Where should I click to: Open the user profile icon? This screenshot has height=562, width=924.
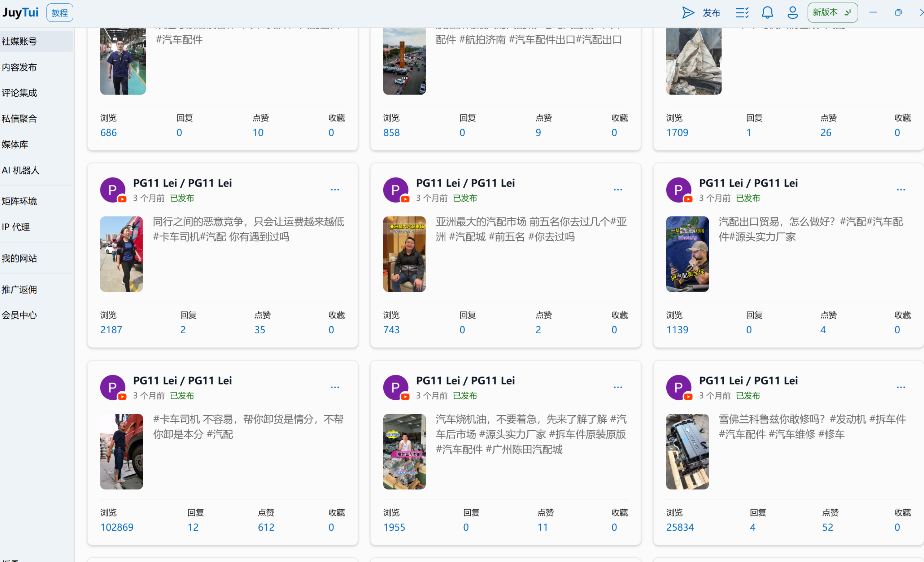coord(792,13)
